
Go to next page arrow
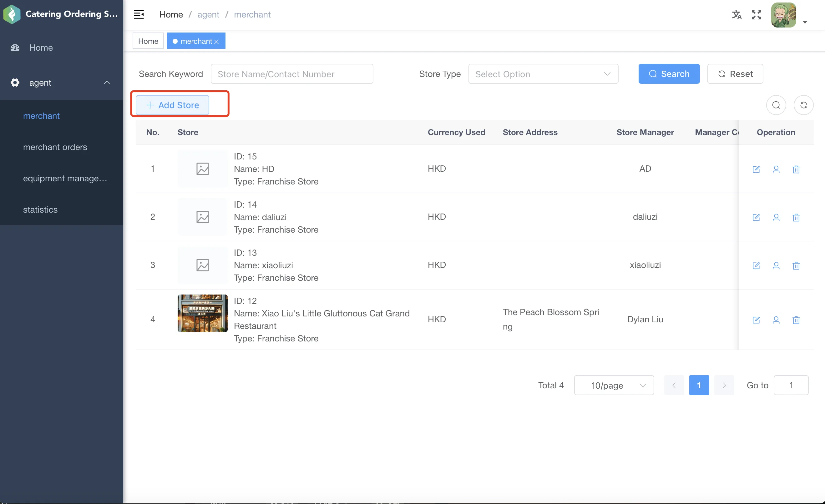(724, 385)
